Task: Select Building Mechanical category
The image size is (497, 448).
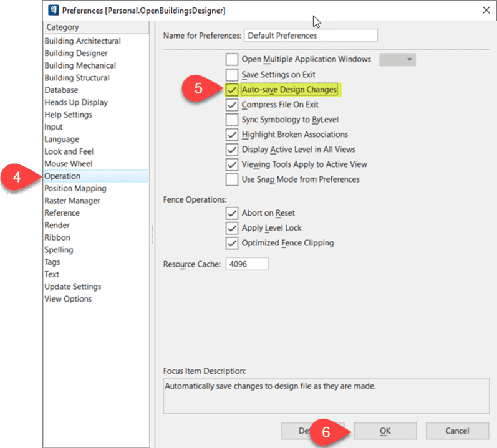Action: point(96,65)
